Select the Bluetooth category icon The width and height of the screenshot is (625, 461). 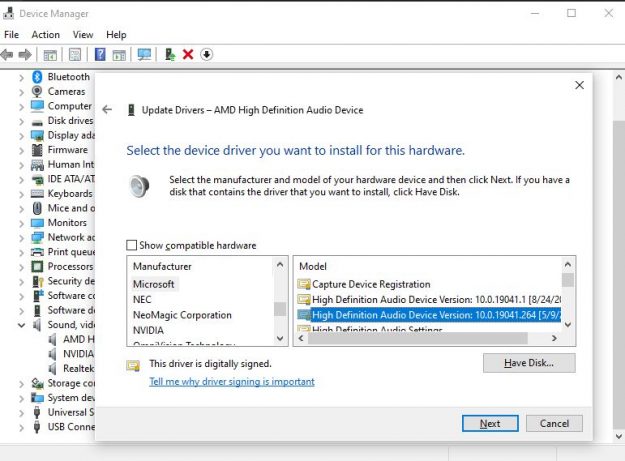pos(37,77)
